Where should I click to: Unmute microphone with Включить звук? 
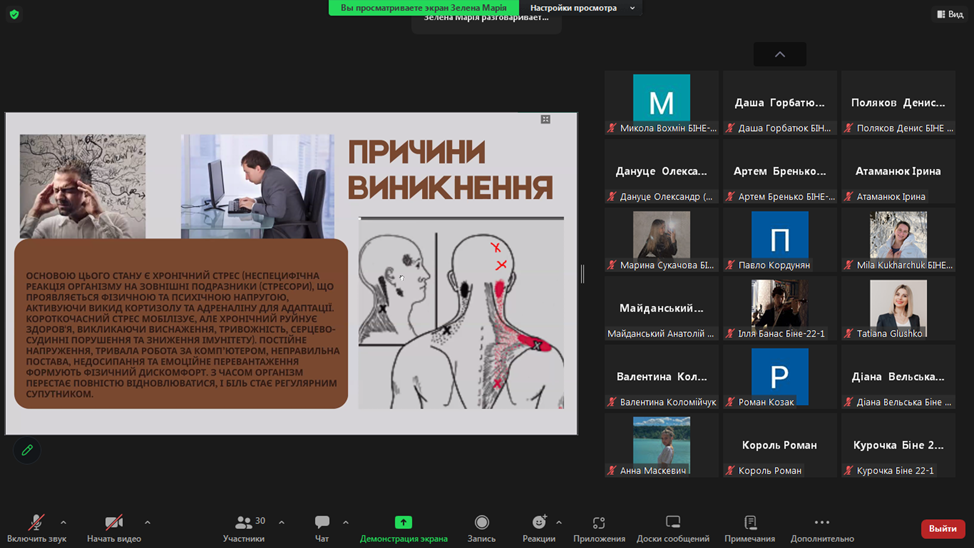pyautogui.click(x=36, y=527)
